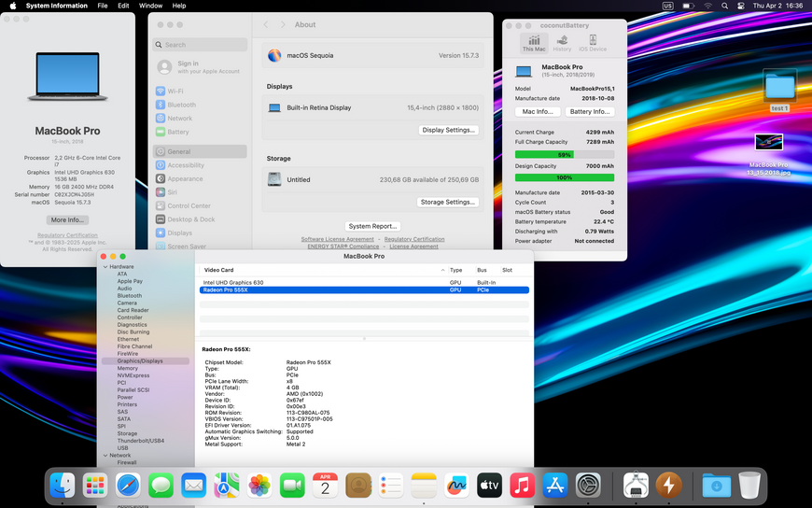Open System Settings icon in Dock

(x=588, y=486)
